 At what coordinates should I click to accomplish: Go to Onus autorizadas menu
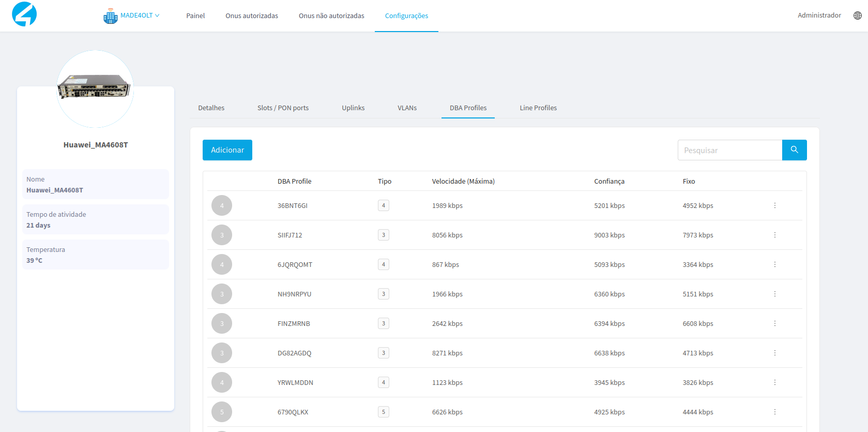click(251, 16)
